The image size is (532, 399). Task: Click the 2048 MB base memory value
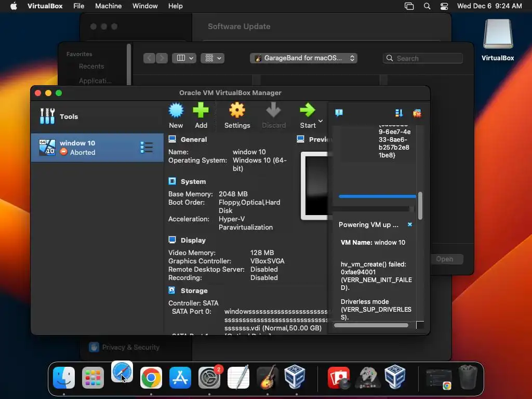[x=233, y=194]
